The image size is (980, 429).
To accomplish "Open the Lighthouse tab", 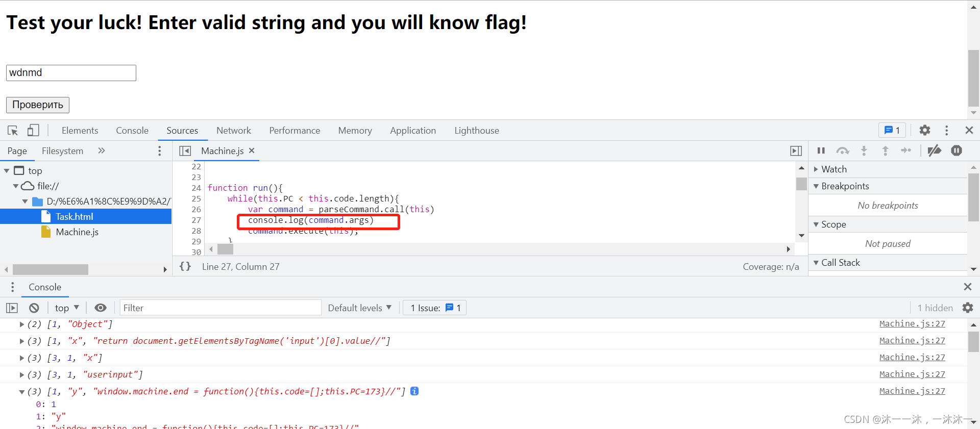I will (477, 131).
